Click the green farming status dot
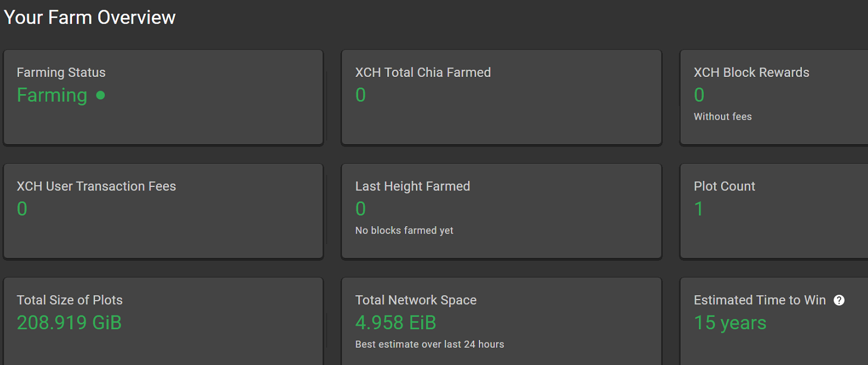 click(101, 95)
